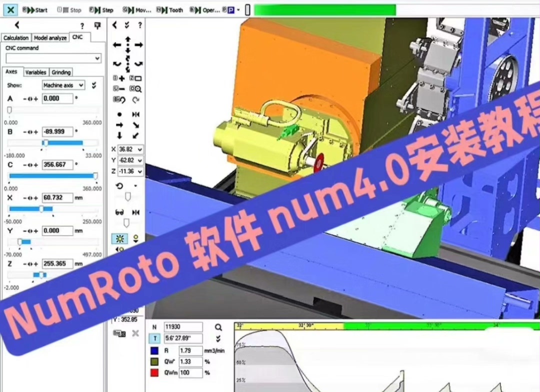
Task: Expand options with double chevron beside Machine axis
Action: [x=93, y=85]
